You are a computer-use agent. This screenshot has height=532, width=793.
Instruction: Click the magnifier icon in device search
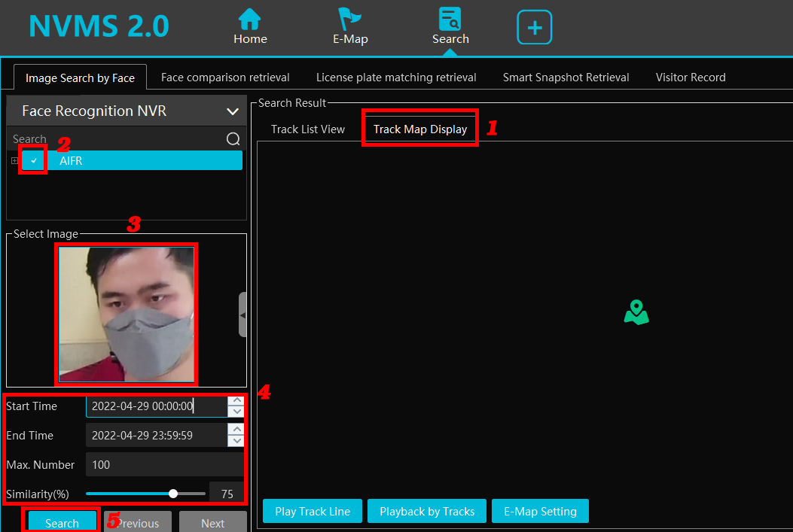(233, 139)
